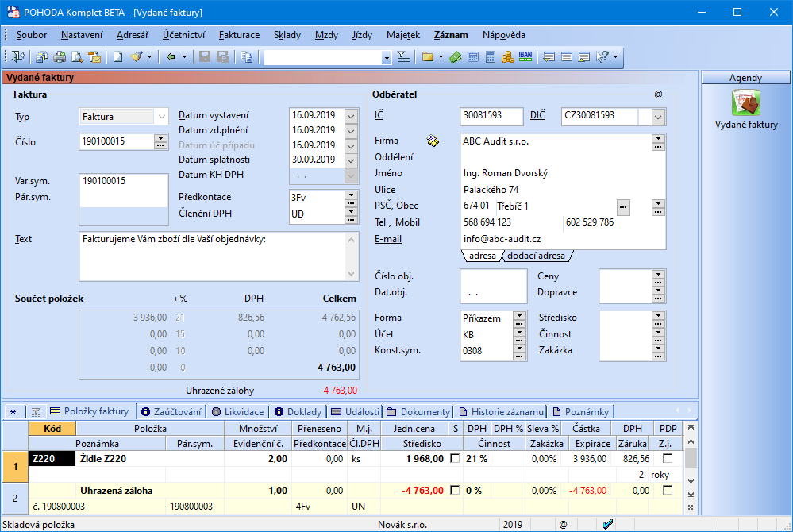Click the print icon in toolbar
The image size is (793, 532).
click(60, 56)
